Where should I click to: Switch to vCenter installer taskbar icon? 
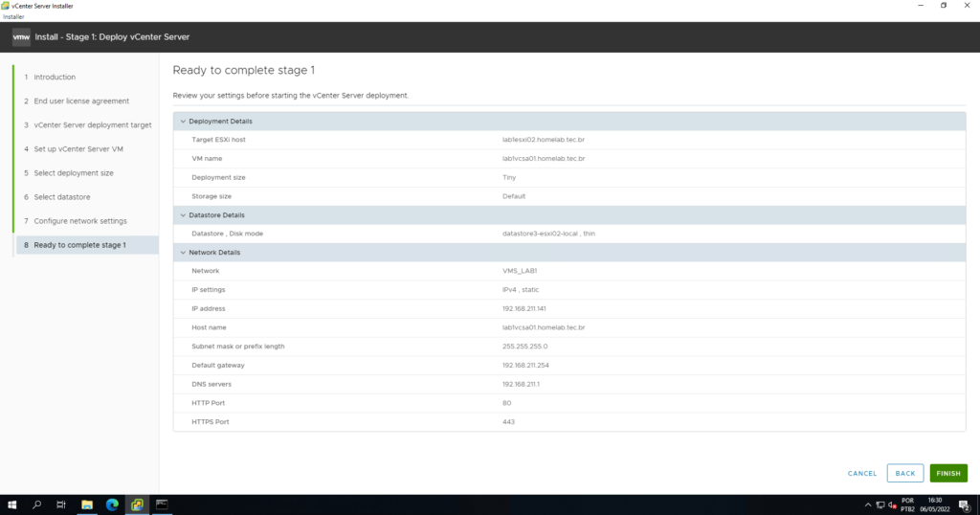pos(137,504)
